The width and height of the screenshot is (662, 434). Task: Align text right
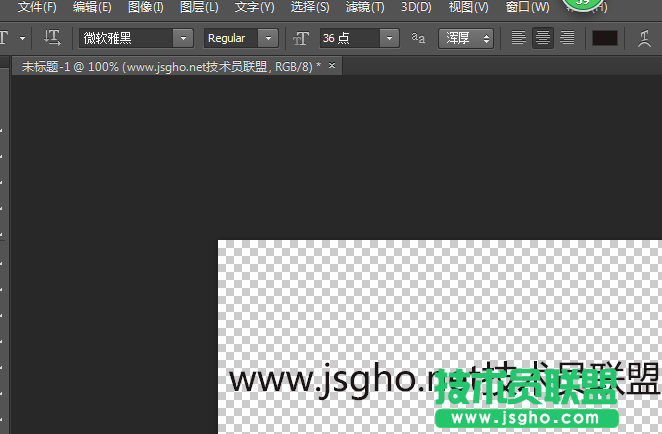click(567, 38)
